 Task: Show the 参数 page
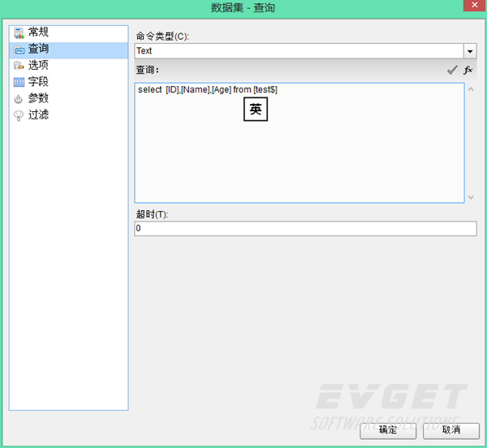pyautogui.click(x=38, y=98)
